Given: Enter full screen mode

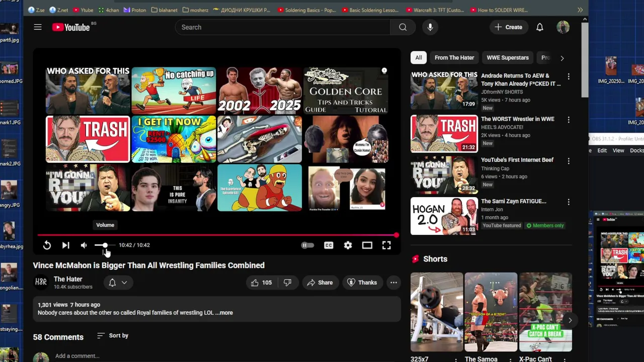Looking at the screenshot, I should 386,245.
